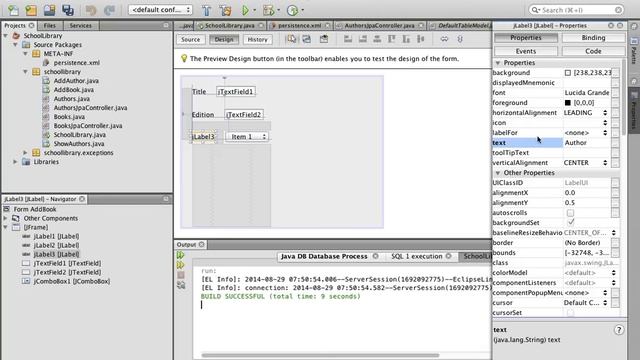640x360 pixels.
Task: Select jComboBox1 in Navigator
Action: point(71,281)
